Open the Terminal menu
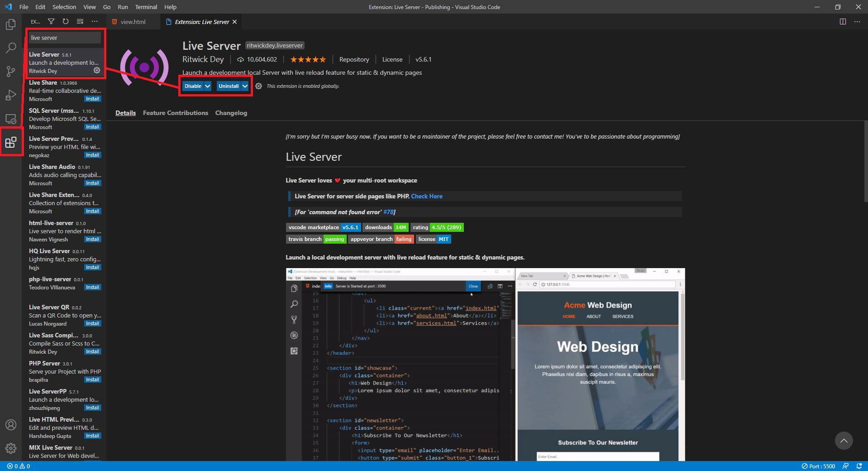Viewport: 868px width, 471px height. (146, 7)
